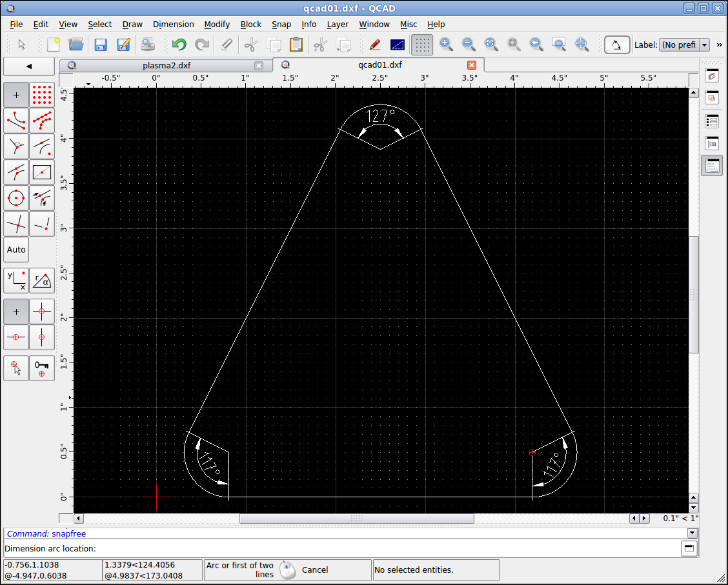The width and height of the screenshot is (728, 585).
Task: Undo the last action
Action: pyautogui.click(x=179, y=45)
